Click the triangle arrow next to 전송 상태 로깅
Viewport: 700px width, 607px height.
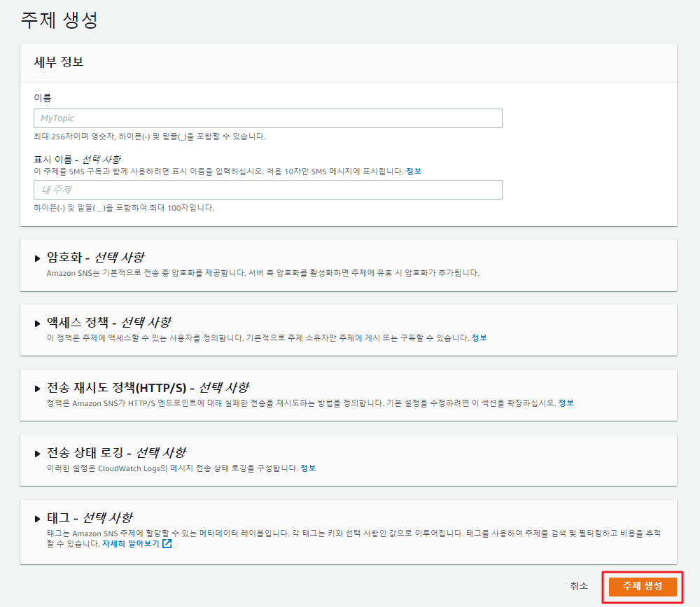coord(38,453)
